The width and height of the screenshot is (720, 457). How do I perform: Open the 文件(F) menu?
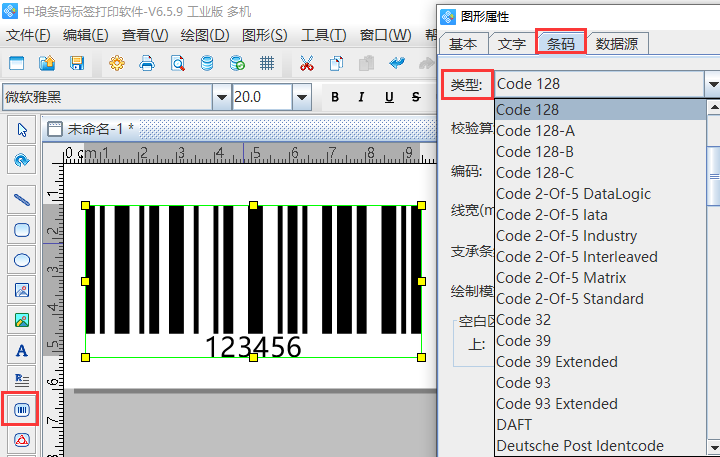[x=28, y=35]
